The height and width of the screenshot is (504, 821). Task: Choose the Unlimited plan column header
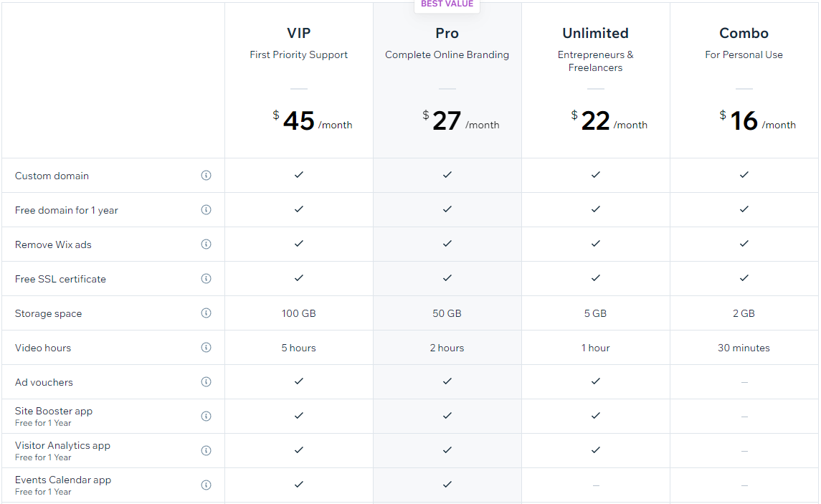[595, 33]
